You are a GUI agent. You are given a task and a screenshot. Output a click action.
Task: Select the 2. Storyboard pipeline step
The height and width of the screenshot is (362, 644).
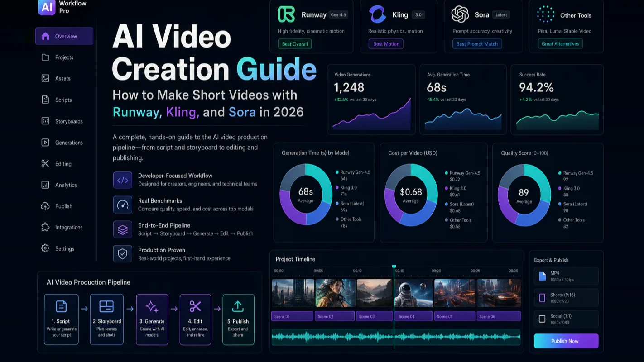pos(107,319)
